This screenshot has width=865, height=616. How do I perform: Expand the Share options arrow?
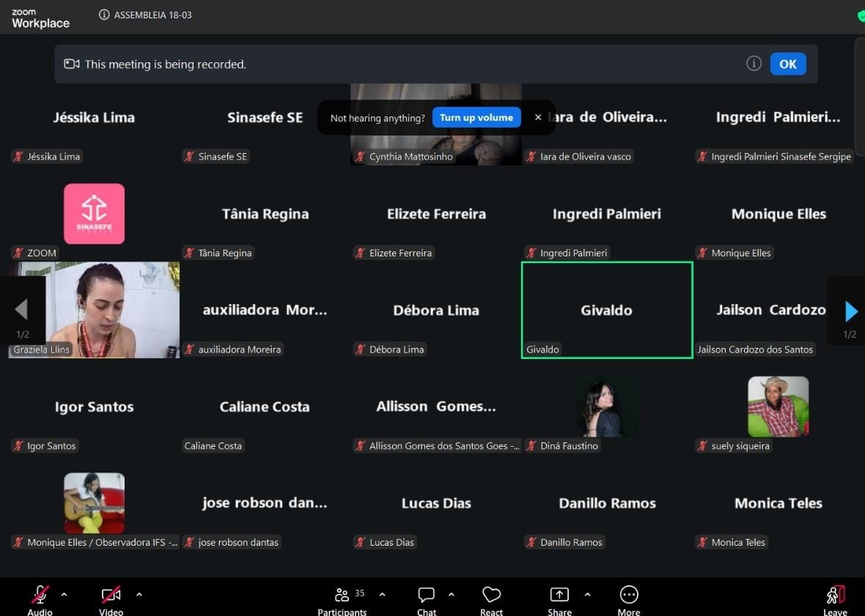pyautogui.click(x=587, y=595)
